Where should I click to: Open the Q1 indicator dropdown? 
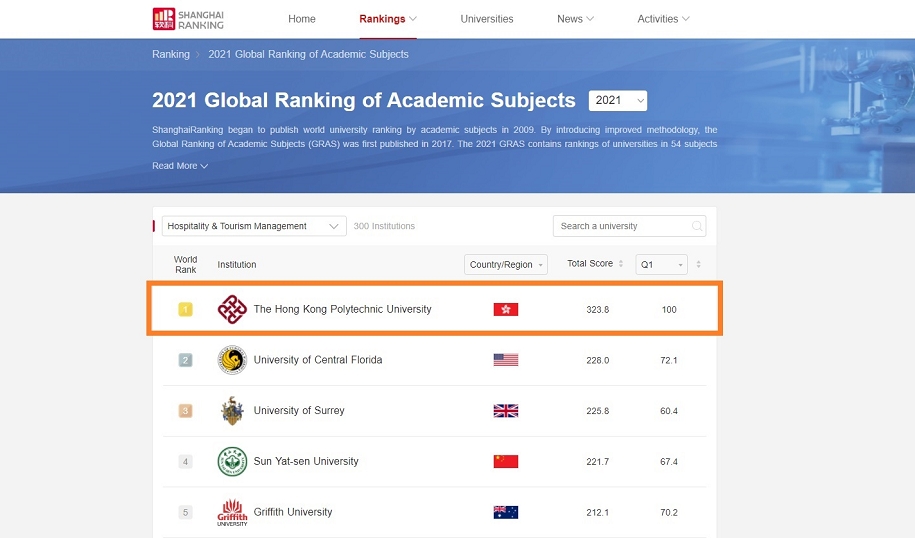tap(661, 264)
